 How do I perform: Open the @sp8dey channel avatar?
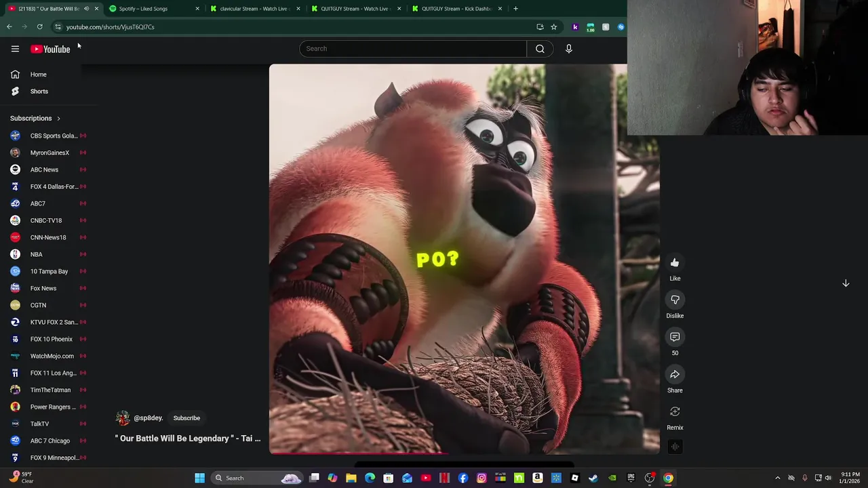tap(123, 418)
